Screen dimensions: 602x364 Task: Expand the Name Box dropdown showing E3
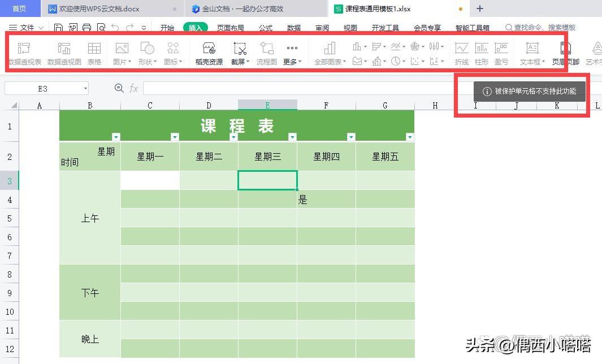pos(85,89)
